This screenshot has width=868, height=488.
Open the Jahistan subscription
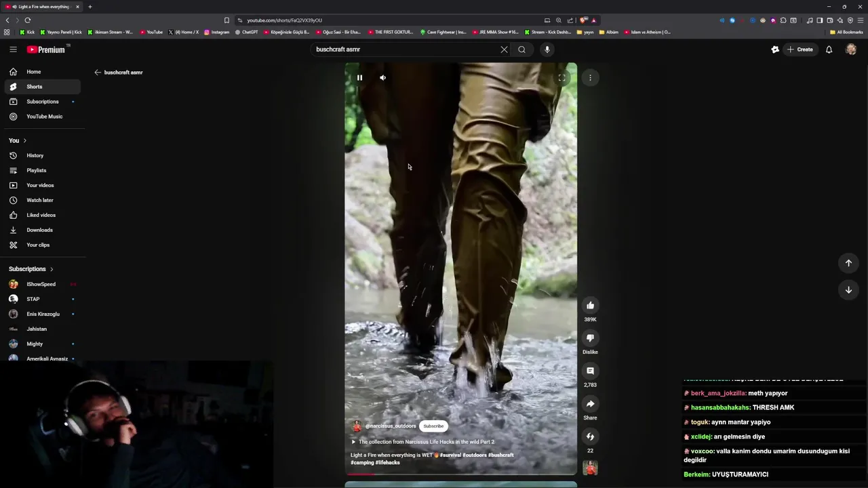[x=42, y=329]
